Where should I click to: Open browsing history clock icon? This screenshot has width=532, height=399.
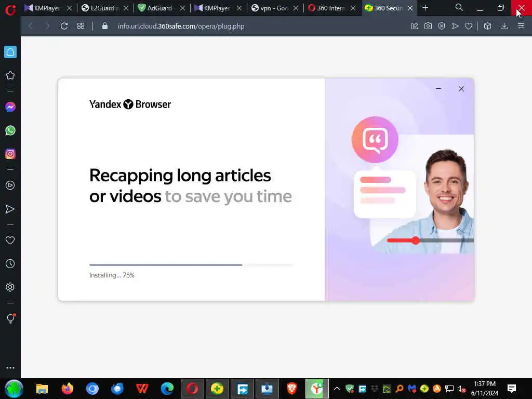(10, 263)
